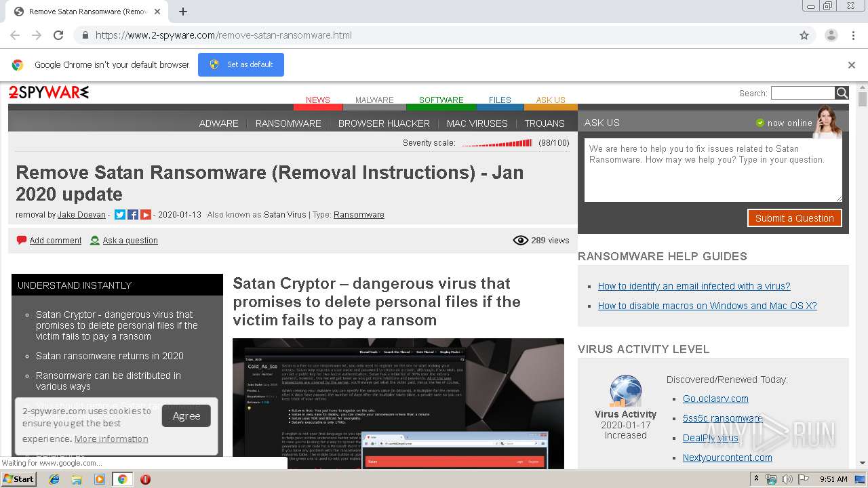Screen dimensions: 868x488
Task: Open the Windows Start menu
Action: pyautogui.click(x=18, y=479)
